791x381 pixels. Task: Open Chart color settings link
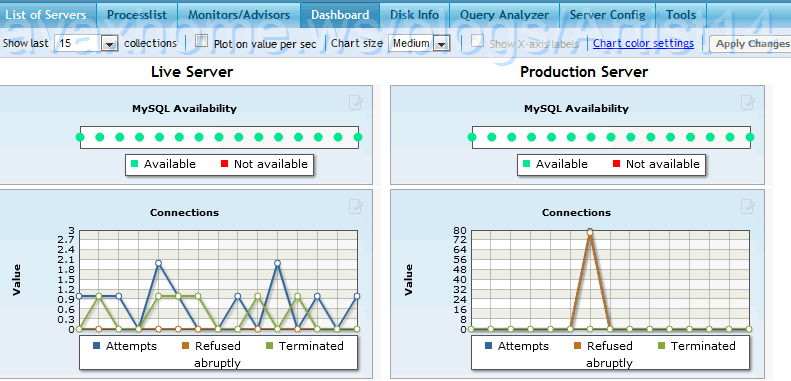click(643, 43)
